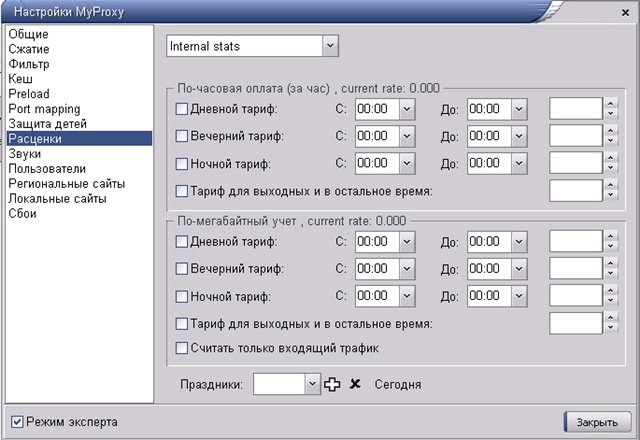Enable per-megabyte Вечерний тариф checkbox
The image size is (640, 440).
click(182, 269)
